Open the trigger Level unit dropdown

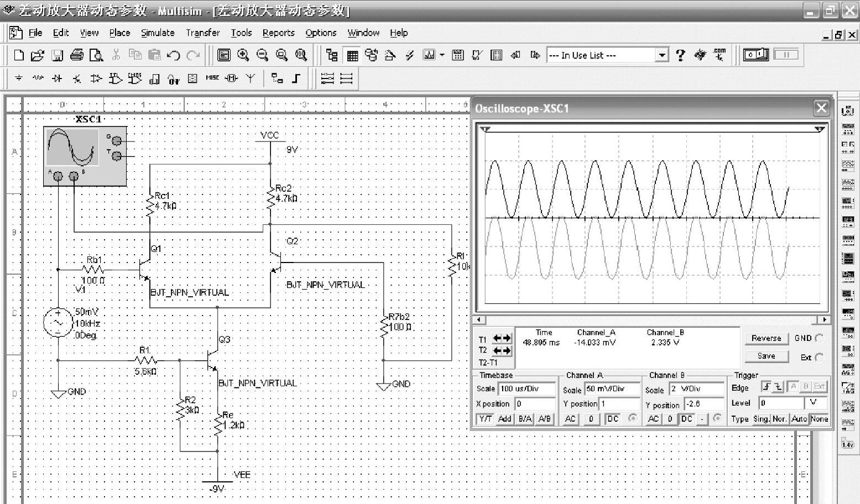tap(817, 402)
